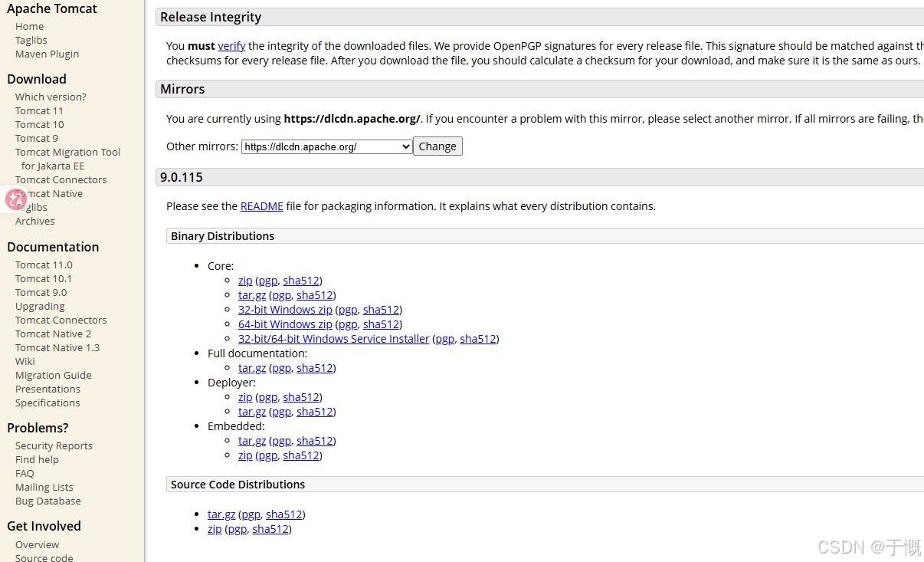This screenshot has height=562, width=924.
Task: Open sha512 checksum for Core zip
Action: click(x=301, y=281)
